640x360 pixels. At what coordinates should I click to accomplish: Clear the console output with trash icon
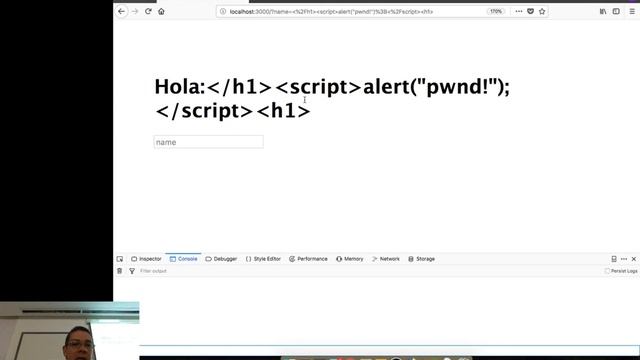[x=120, y=271]
